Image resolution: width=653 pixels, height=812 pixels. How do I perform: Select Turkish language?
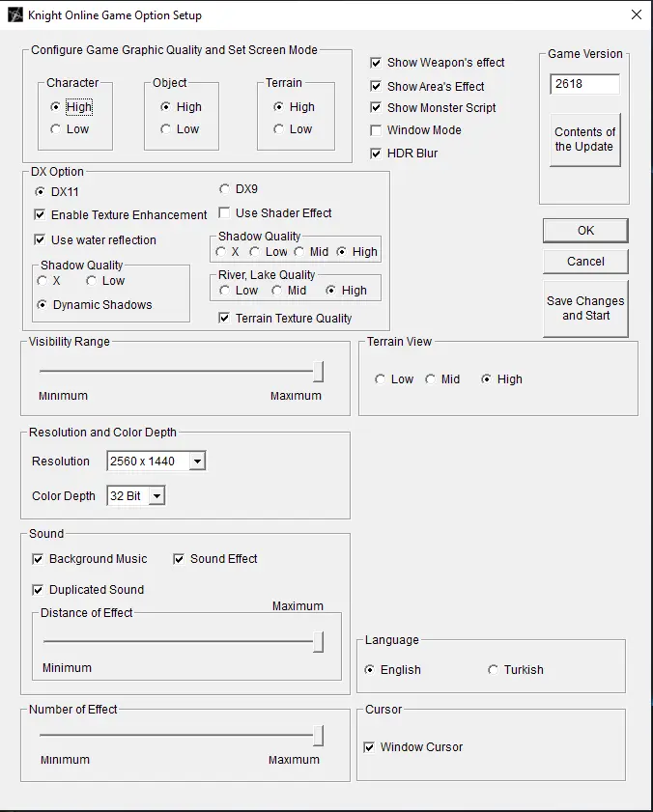493,670
